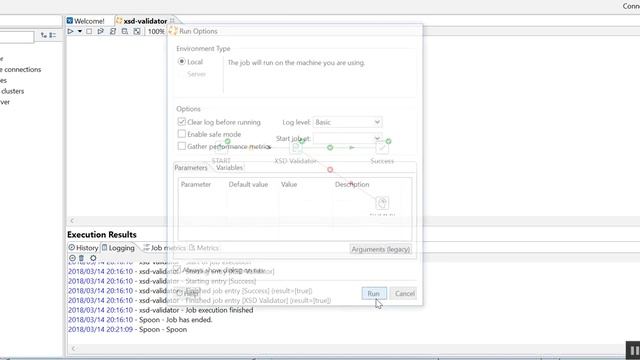
Task: Click log line 'Spoon - Job has ended.'
Action: [140, 320]
